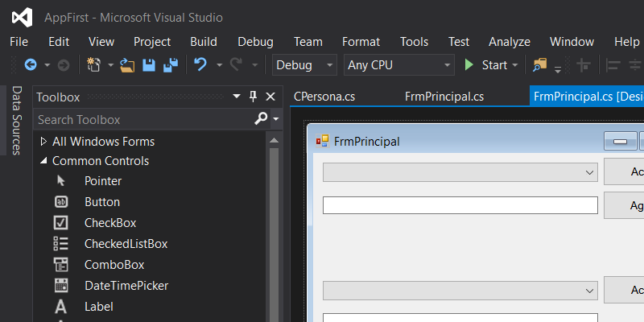The image size is (644, 322).
Task: Click the Navigate Backward arrow icon
Action: coord(31,65)
